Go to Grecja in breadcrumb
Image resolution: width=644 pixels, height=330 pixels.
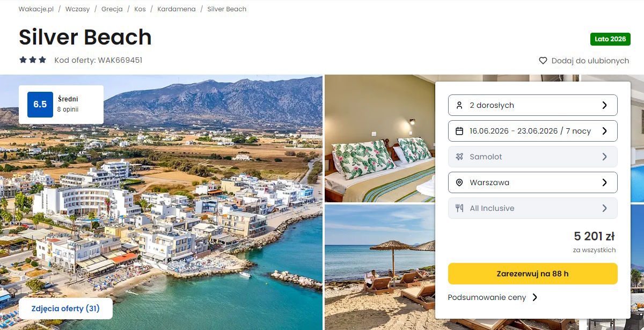point(112,9)
